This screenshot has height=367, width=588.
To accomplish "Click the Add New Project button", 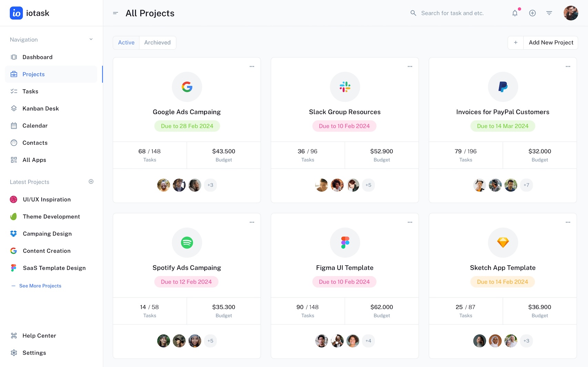I will pos(551,43).
